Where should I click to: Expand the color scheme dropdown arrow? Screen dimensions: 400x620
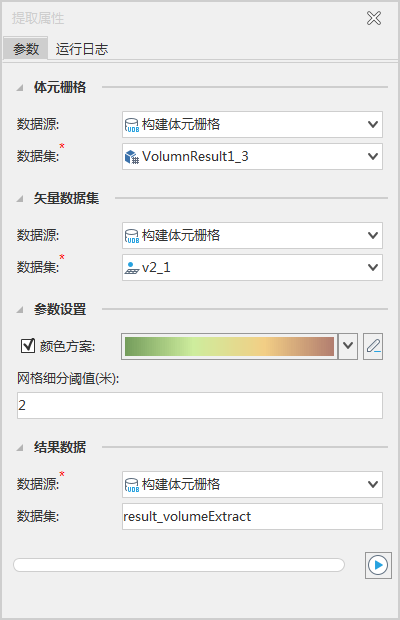[348, 346]
